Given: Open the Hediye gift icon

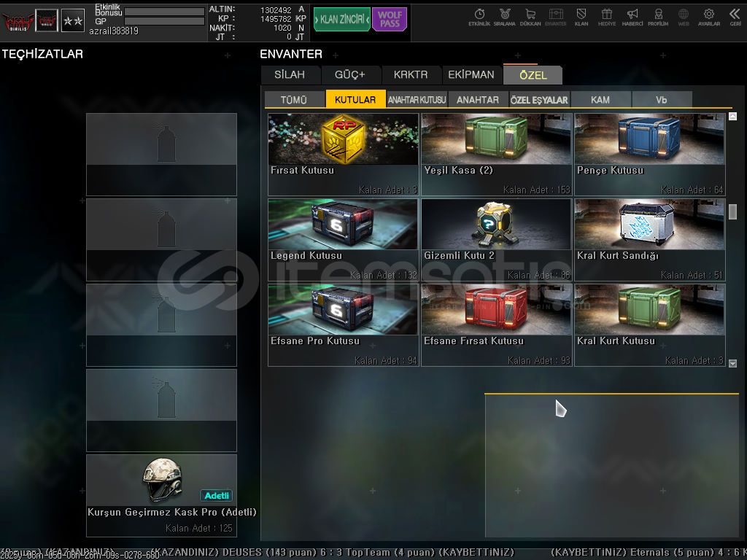Looking at the screenshot, I should point(606,17).
